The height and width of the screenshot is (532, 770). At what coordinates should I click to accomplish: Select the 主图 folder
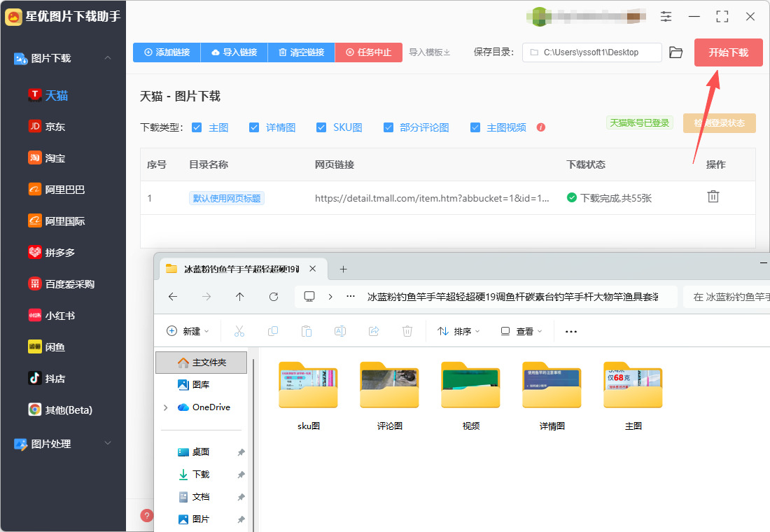tap(633, 395)
